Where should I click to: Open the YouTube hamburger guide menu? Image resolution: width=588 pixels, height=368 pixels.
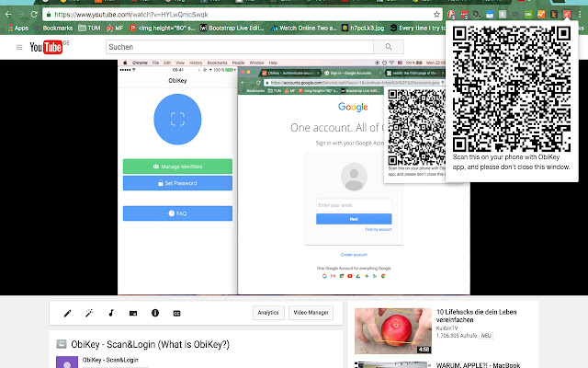pos(19,47)
